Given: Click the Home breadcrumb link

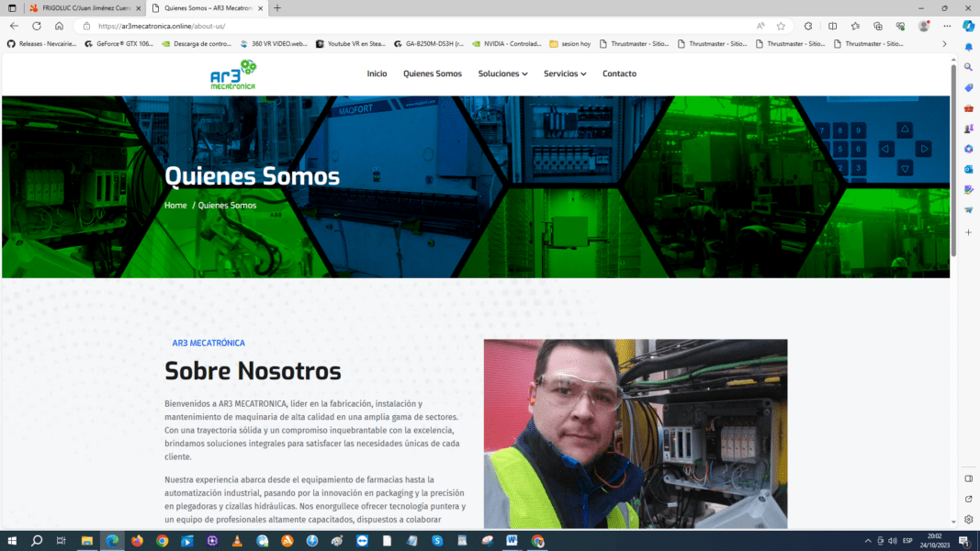Looking at the screenshot, I should [x=175, y=205].
